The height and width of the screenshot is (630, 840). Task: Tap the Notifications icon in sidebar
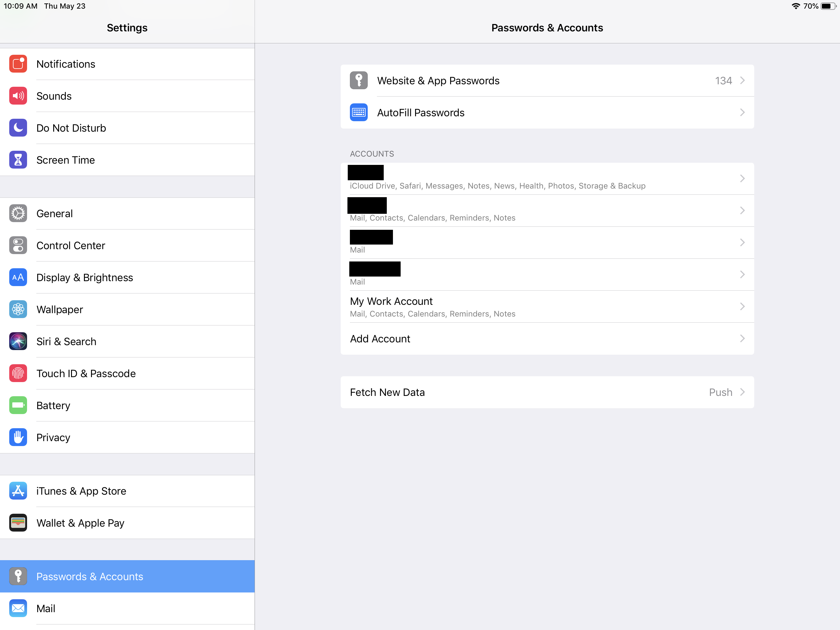[x=18, y=64]
